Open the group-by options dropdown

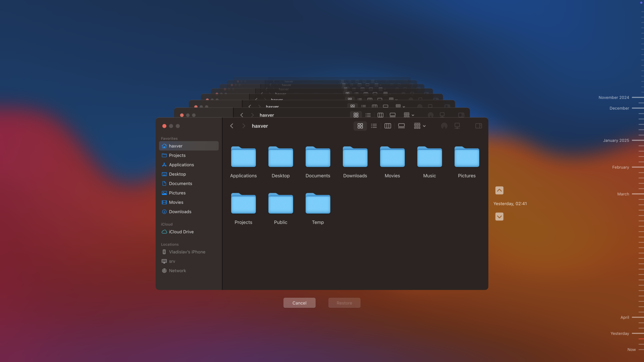pos(420,126)
